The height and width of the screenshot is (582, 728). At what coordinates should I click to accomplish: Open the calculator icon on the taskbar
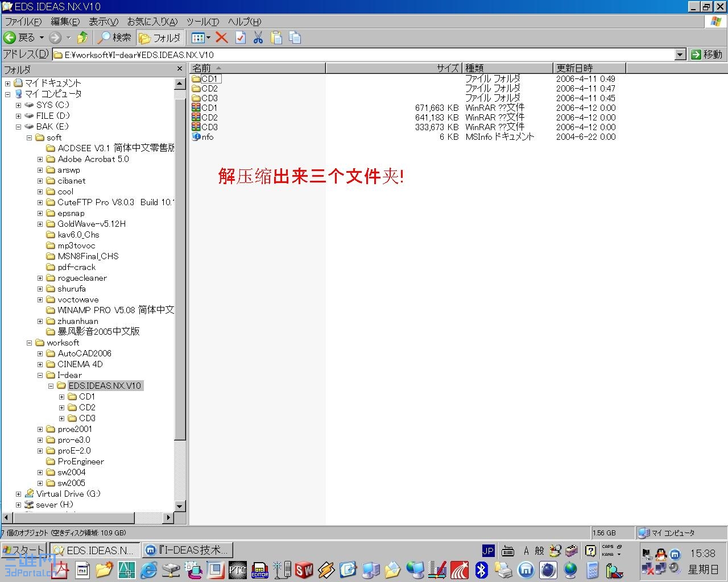click(592, 569)
